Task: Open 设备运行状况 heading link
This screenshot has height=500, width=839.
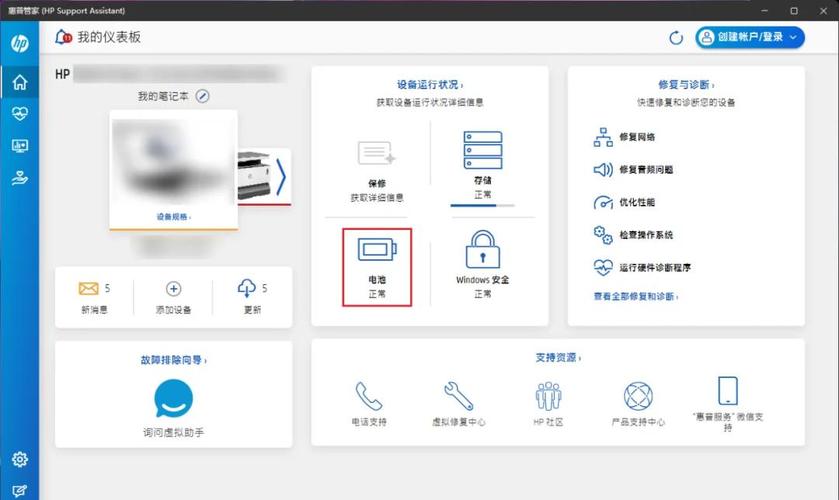Action: 430,85
